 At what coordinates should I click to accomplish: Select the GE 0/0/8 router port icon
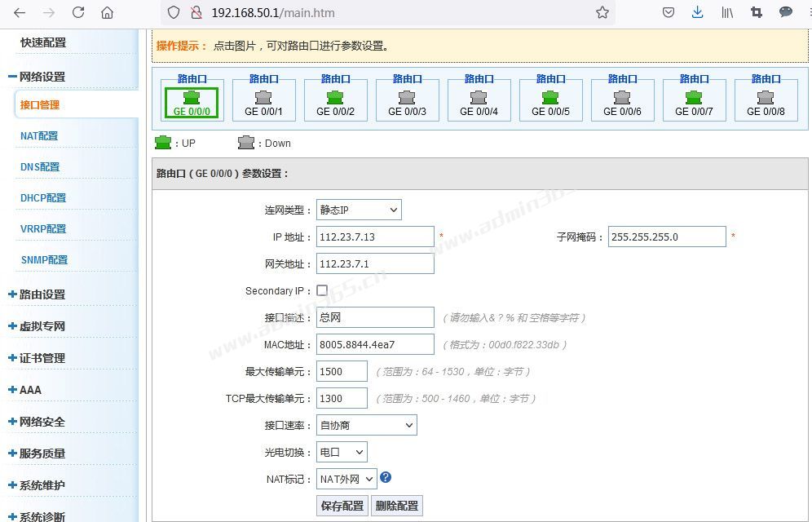(x=766, y=97)
